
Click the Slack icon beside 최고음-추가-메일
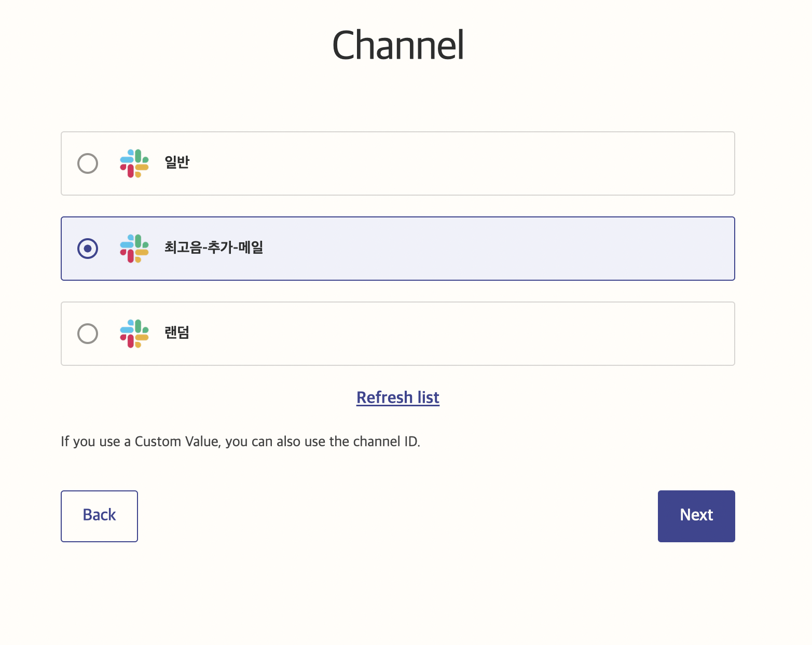[x=134, y=249]
